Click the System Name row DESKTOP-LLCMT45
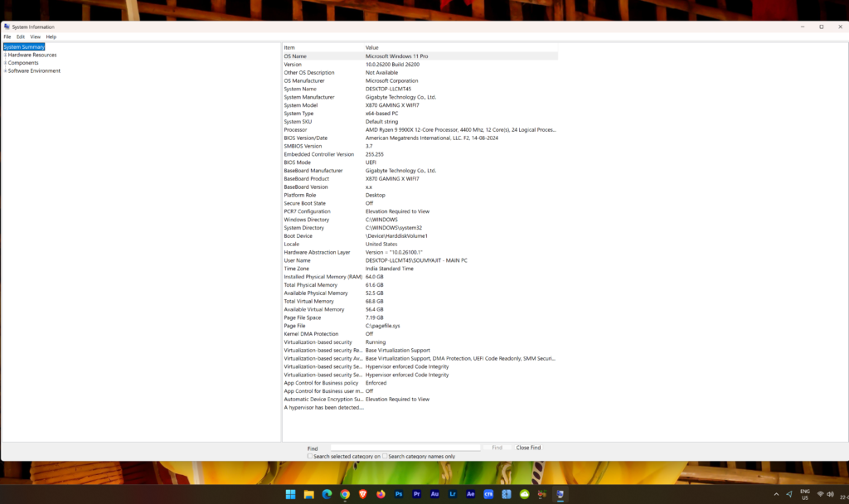Viewport: 849px width, 504px height. pos(420,89)
